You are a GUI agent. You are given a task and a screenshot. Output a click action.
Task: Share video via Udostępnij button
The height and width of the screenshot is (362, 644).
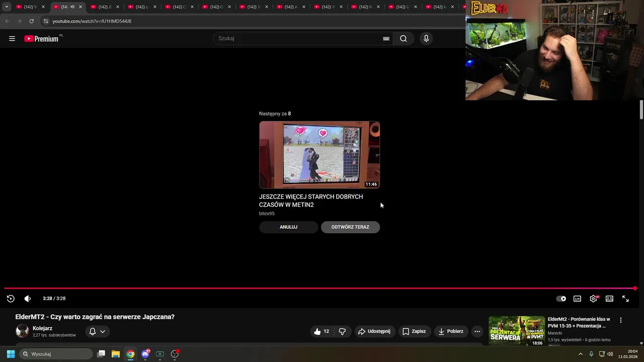point(375,331)
